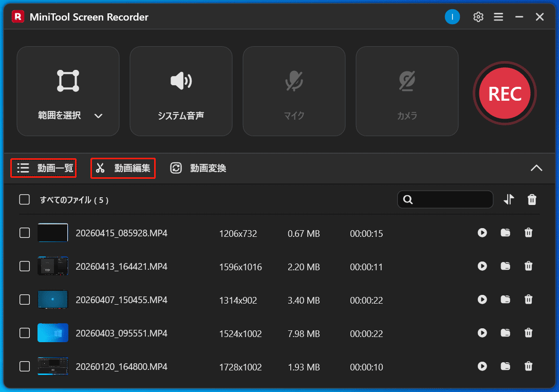The image size is (559, 392).
Task: Open thumbnail of 20260415_085928.MP4
Action: 53,233
